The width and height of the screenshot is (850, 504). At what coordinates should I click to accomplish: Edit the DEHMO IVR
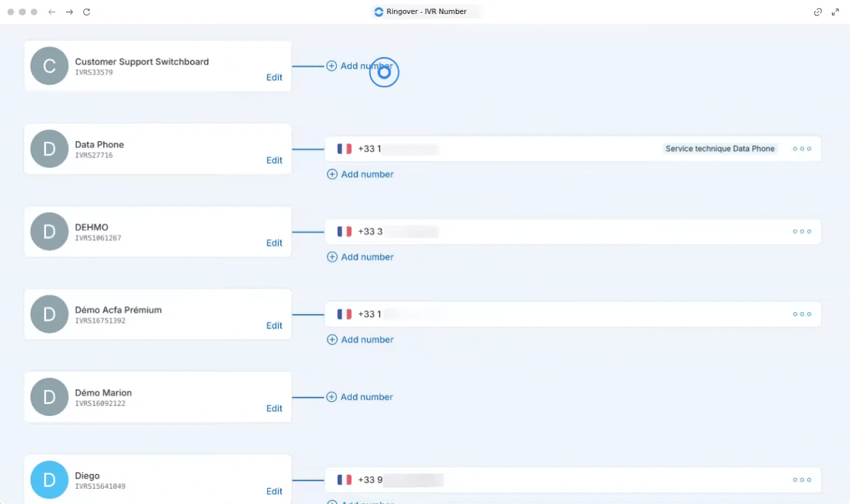[274, 243]
